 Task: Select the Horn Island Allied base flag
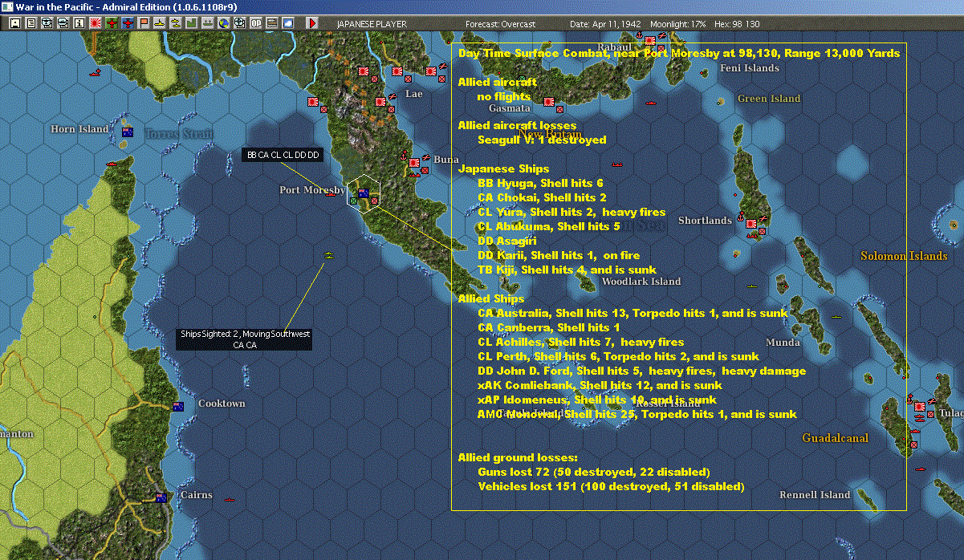tap(127, 132)
